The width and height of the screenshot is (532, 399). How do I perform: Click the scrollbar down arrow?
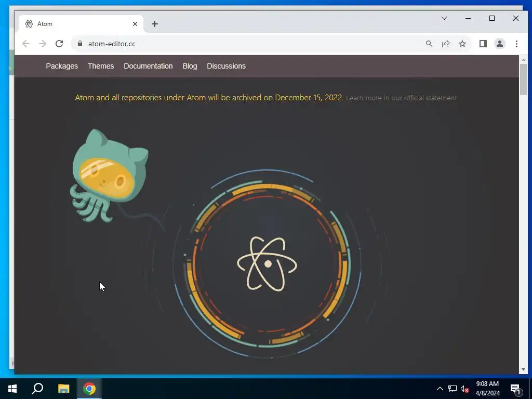coord(523,369)
